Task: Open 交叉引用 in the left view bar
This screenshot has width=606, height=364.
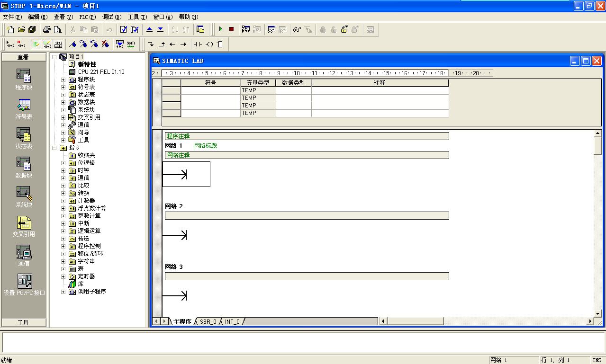Action: click(24, 226)
